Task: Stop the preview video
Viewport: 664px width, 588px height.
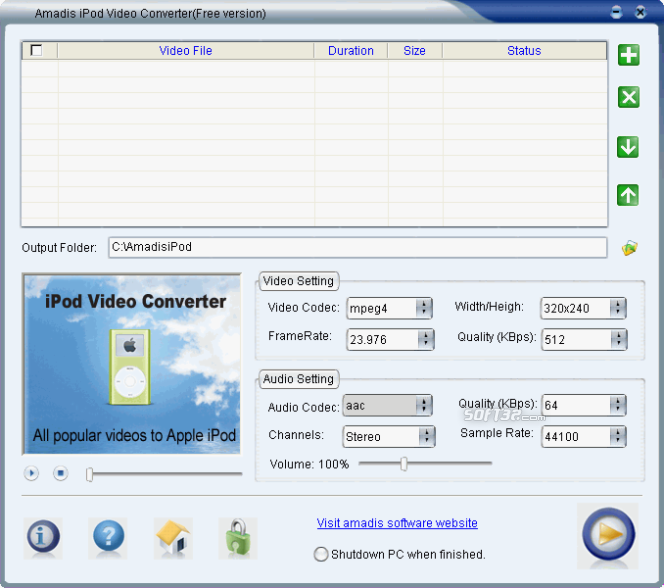Action: point(61,473)
